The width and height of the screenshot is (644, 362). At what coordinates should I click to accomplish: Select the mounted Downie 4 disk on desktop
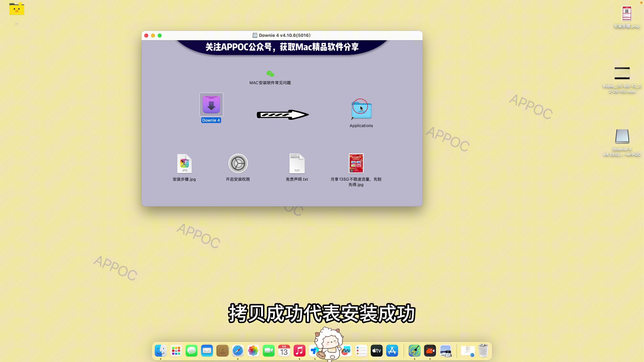click(622, 136)
